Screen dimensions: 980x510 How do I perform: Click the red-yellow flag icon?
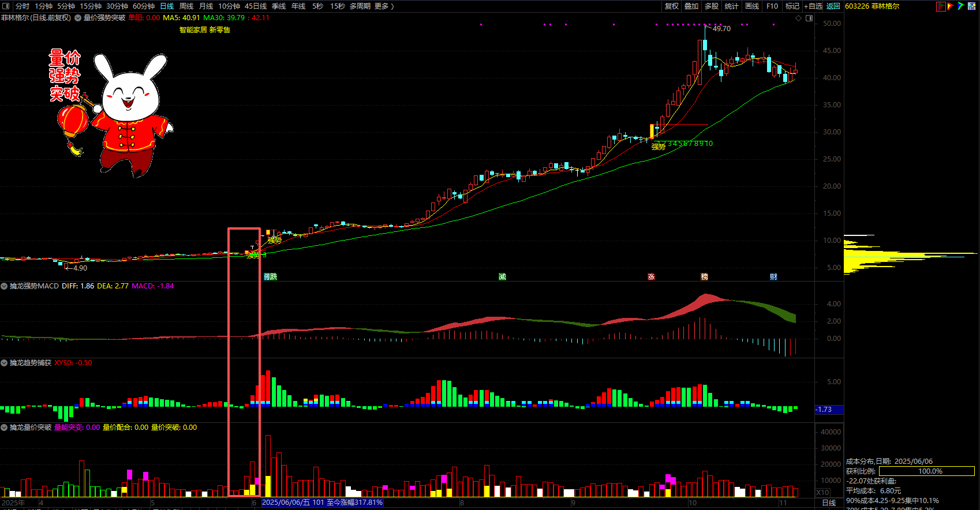point(951,6)
